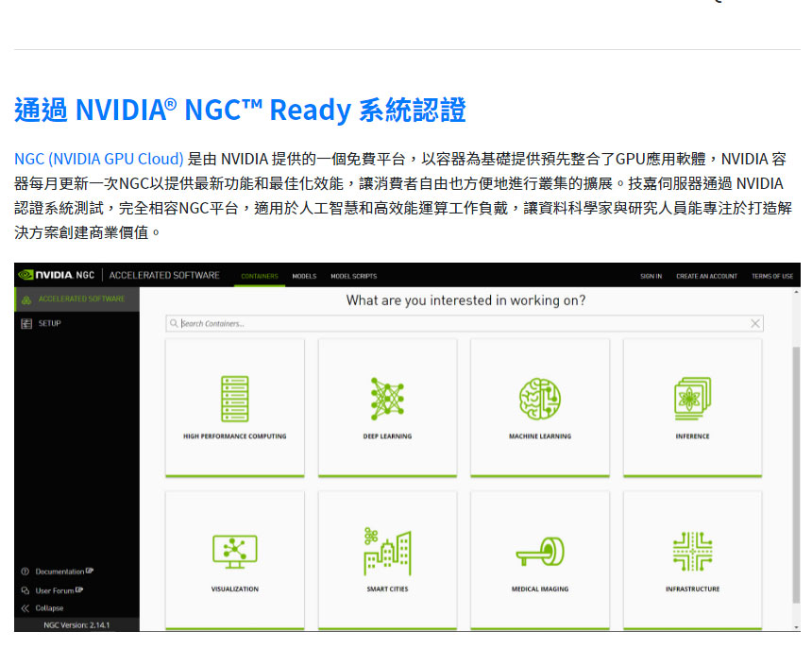Select the Medical Imaging label
812x666 pixels.
[x=540, y=589]
